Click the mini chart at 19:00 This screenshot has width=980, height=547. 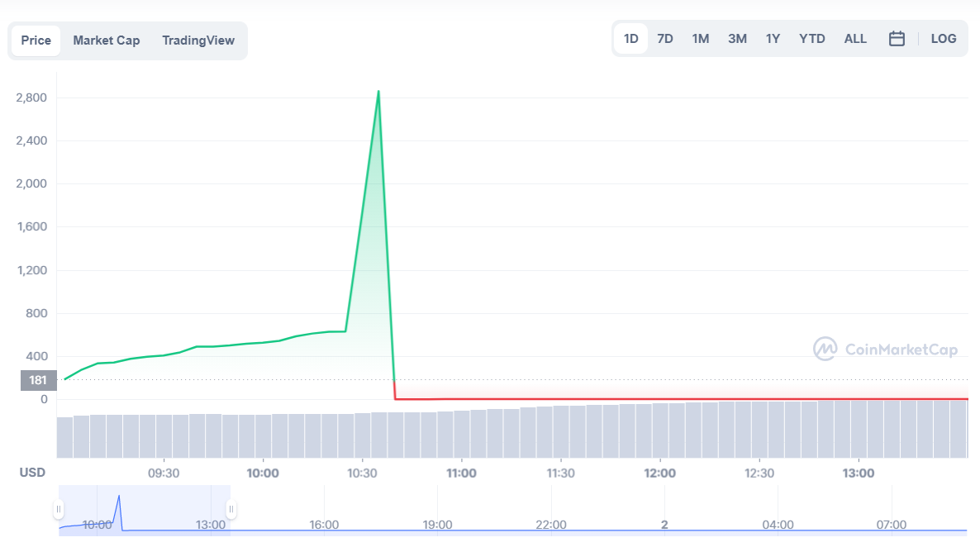(437, 526)
